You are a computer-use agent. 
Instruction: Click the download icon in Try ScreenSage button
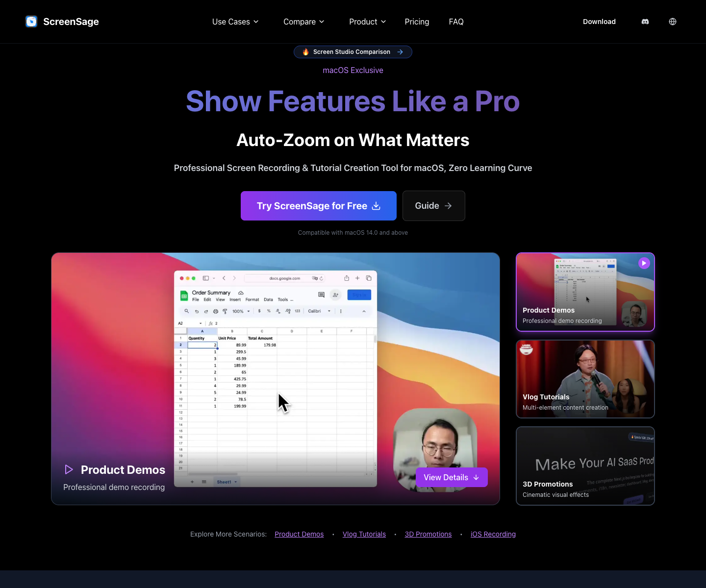376,206
